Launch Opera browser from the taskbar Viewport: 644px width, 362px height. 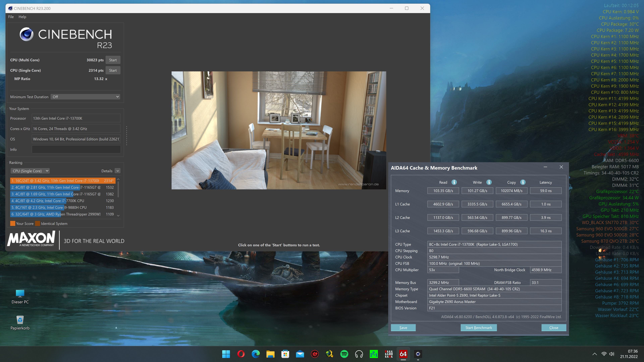(241, 354)
